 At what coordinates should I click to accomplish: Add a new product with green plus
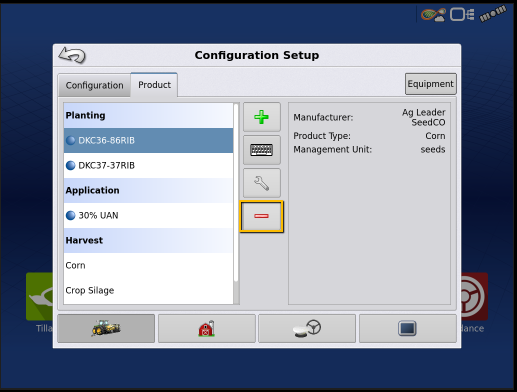click(x=262, y=117)
